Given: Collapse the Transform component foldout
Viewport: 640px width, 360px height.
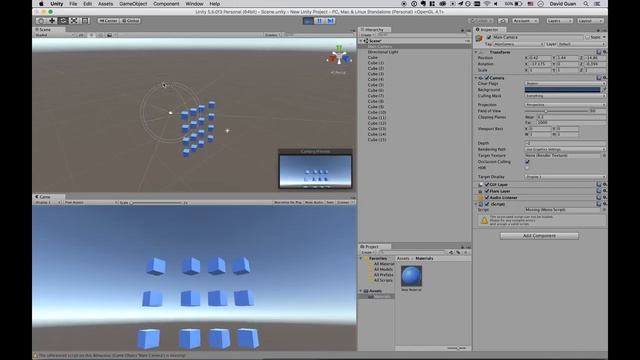Looking at the screenshot, I should [x=476, y=52].
